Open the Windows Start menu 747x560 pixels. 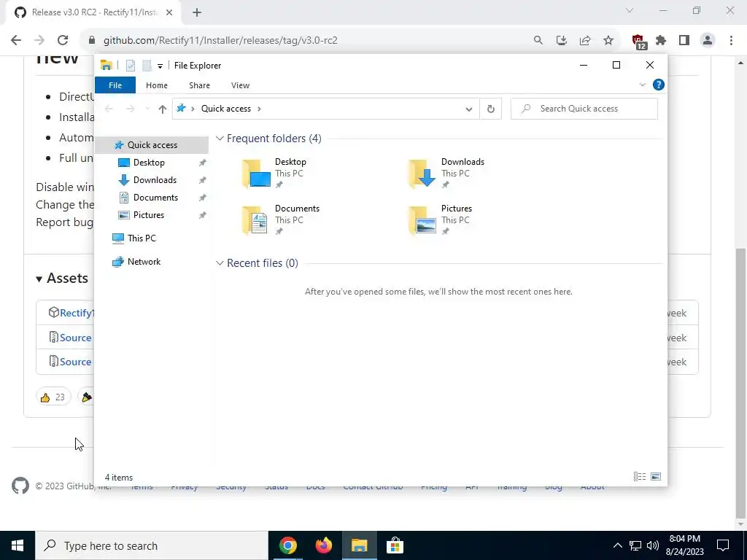pos(18,545)
